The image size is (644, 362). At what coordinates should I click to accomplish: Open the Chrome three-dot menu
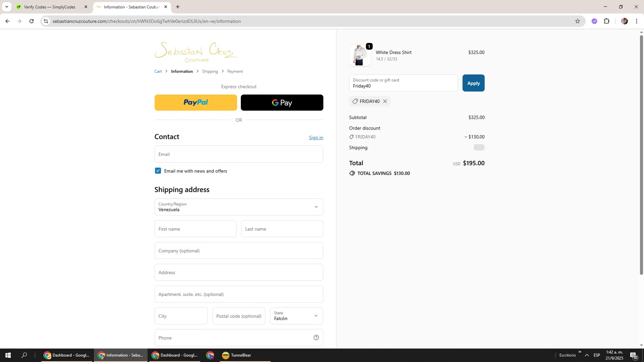637,21
